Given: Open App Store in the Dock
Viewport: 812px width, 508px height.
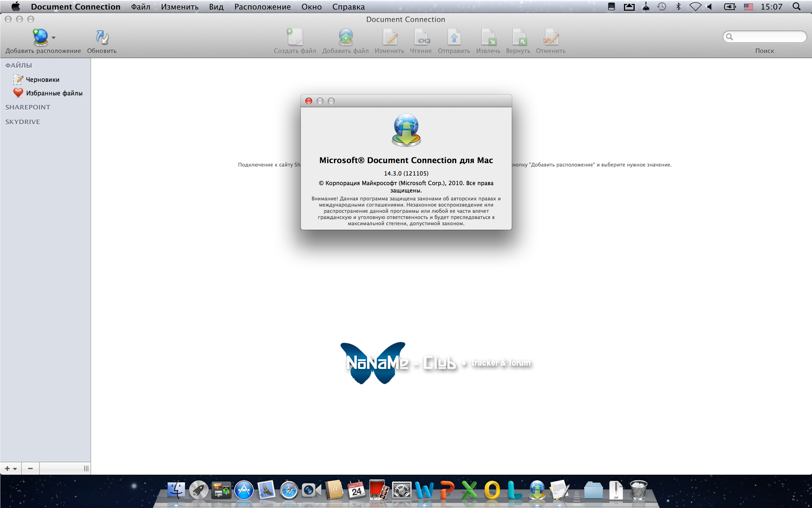Looking at the screenshot, I should pyautogui.click(x=244, y=490).
